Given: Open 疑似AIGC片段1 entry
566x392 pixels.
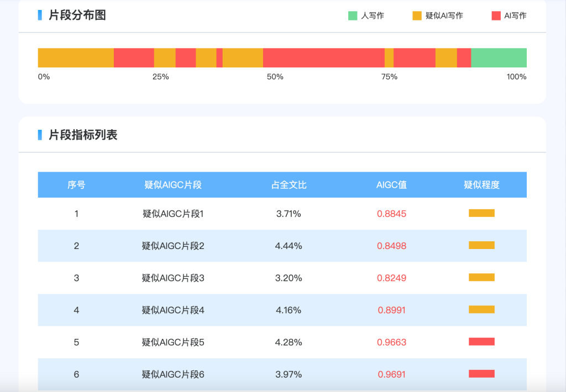Looking at the screenshot, I should 173,214.
